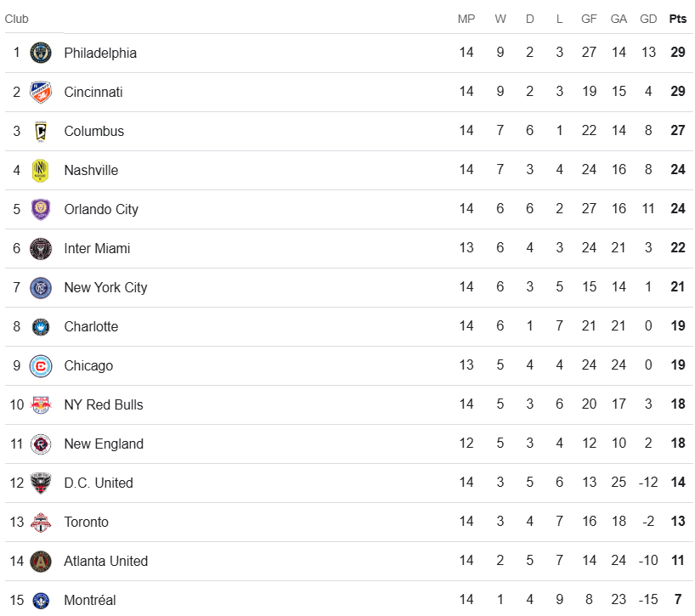Click the Toronto FC crest
Viewport: 695px width, 616px height.
41,522
